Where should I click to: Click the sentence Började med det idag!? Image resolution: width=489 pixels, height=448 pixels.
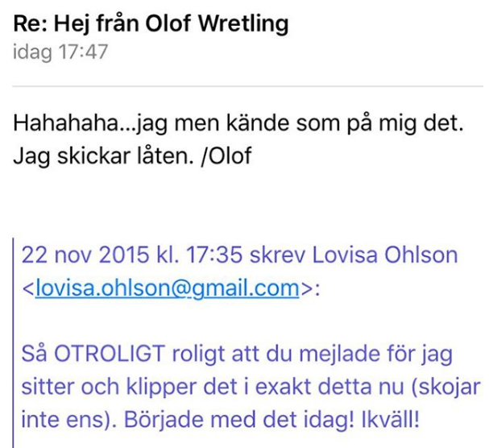point(239,420)
